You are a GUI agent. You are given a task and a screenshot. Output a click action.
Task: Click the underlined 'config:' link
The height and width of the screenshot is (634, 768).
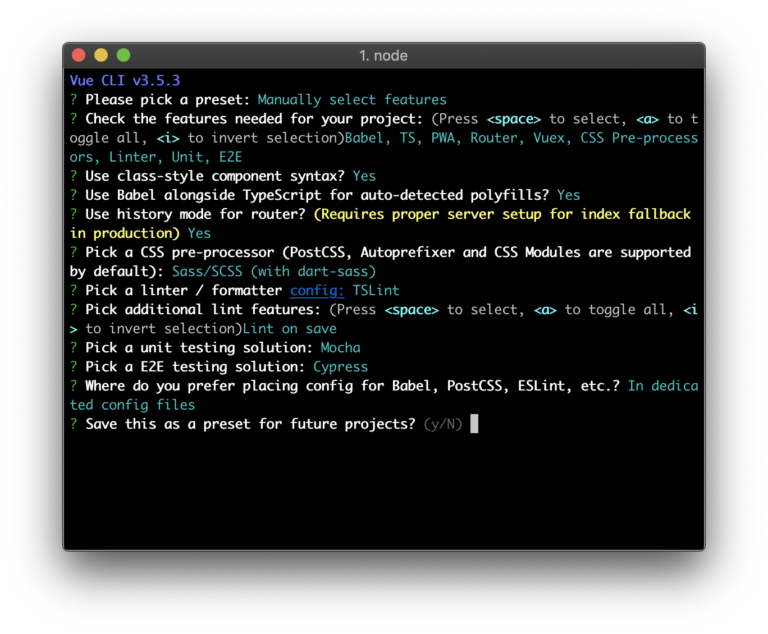(x=317, y=290)
